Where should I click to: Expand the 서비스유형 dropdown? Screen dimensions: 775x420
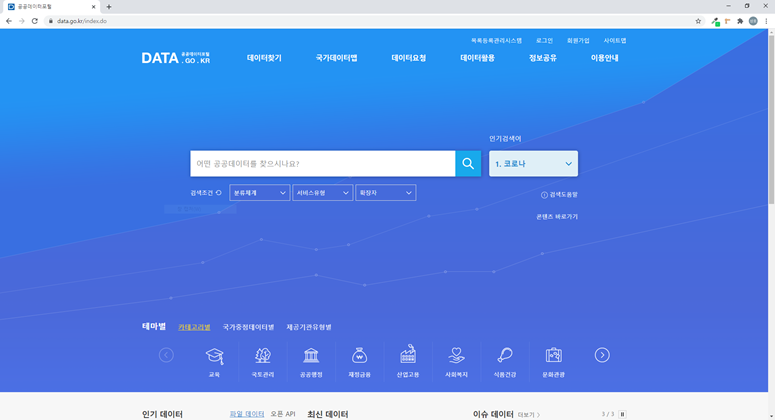[322, 193]
